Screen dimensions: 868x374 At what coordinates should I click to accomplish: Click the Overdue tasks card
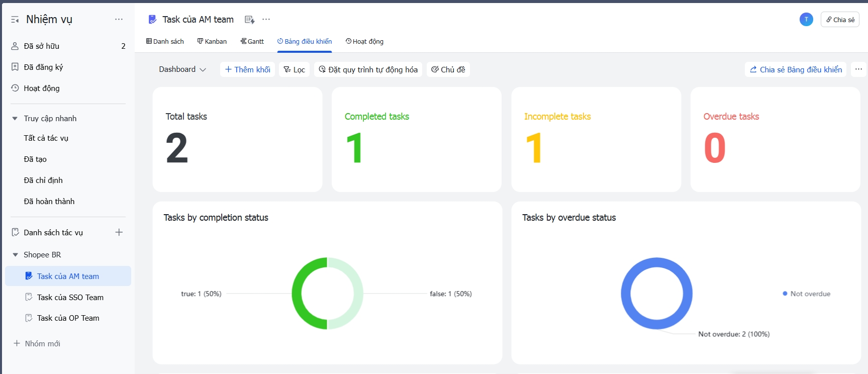[x=776, y=139]
